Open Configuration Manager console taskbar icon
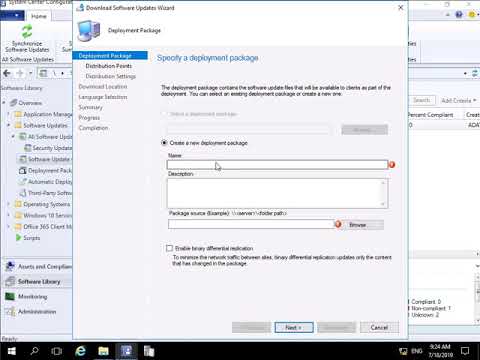This screenshot has width=480, height=360. pyautogui.click(x=126, y=351)
